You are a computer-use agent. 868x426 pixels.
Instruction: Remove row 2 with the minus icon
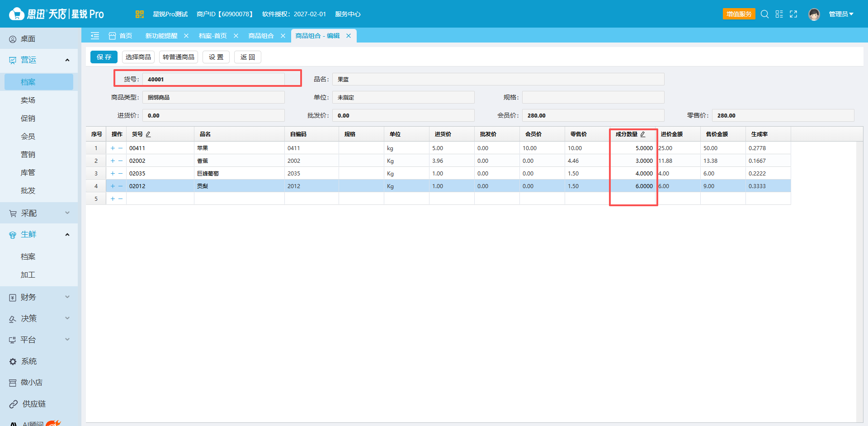click(x=121, y=161)
